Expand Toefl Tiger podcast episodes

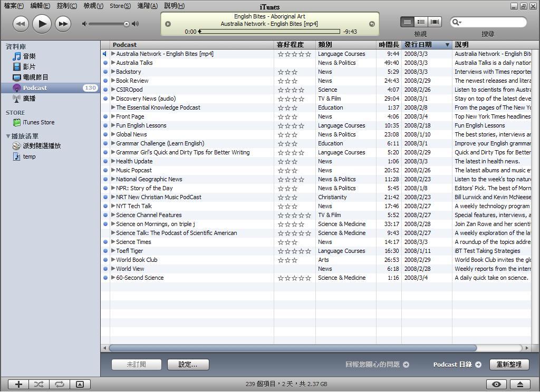pos(113,251)
